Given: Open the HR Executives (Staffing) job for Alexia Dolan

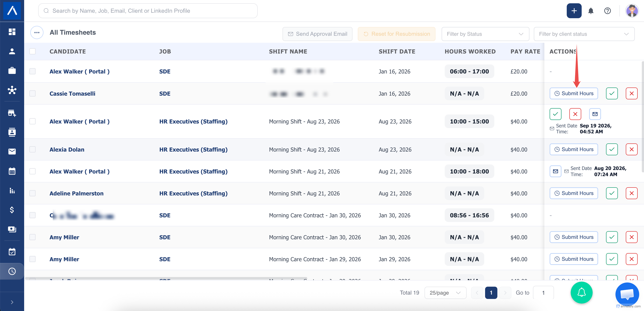Looking at the screenshot, I should tap(193, 149).
